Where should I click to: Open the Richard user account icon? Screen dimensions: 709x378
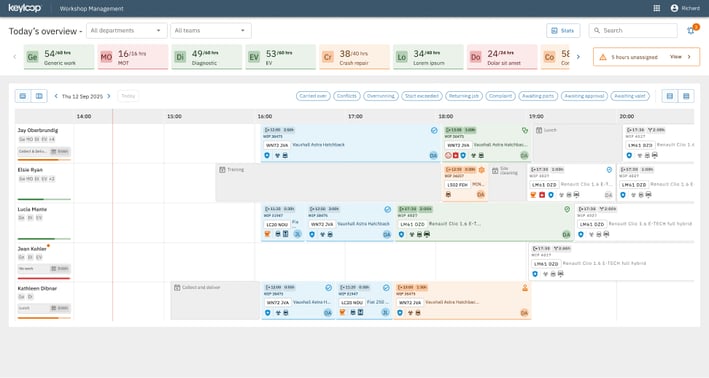pyautogui.click(x=674, y=8)
